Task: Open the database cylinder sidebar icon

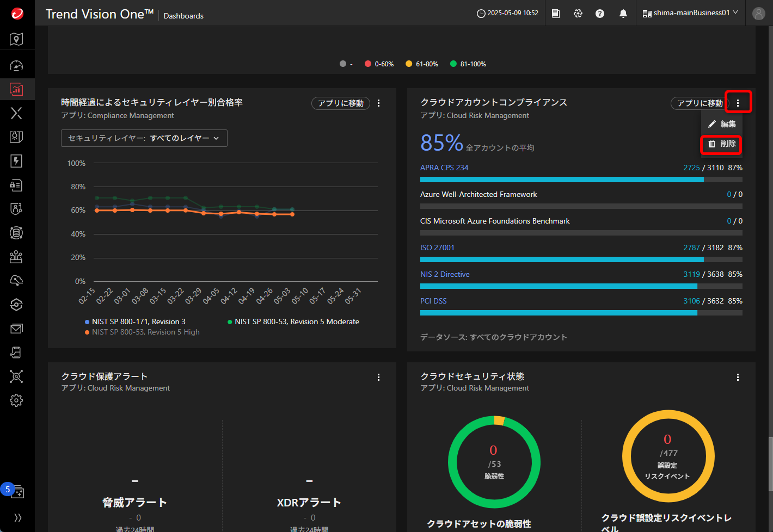Action: 16,233
